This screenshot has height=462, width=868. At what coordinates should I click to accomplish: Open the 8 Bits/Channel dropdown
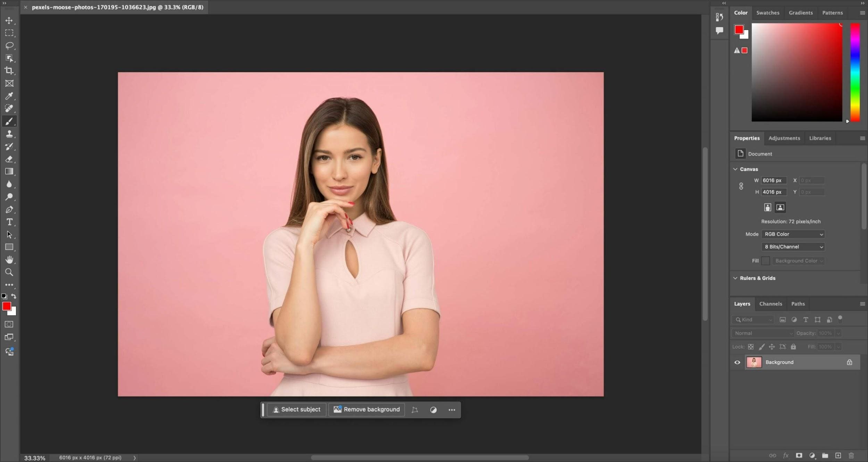click(x=793, y=247)
